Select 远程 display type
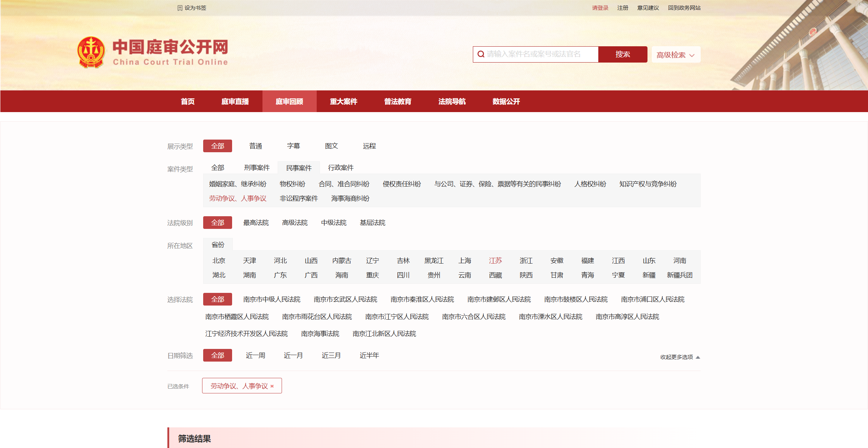Screen dimensions: 868x448 point(369,146)
